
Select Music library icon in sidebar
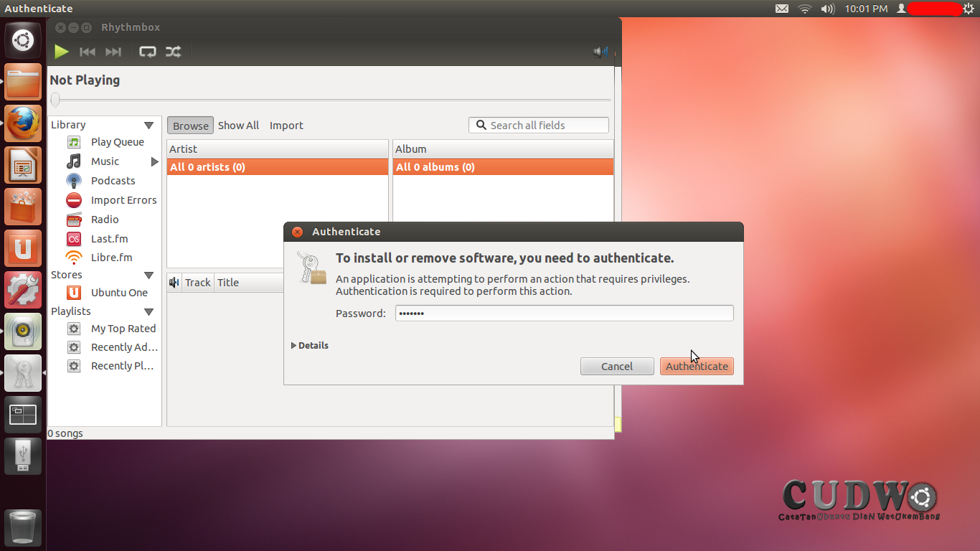(74, 161)
